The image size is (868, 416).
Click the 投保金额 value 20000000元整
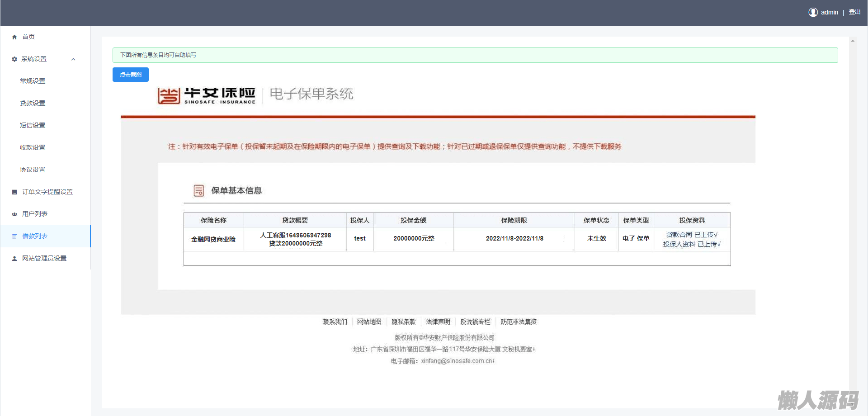coord(414,239)
